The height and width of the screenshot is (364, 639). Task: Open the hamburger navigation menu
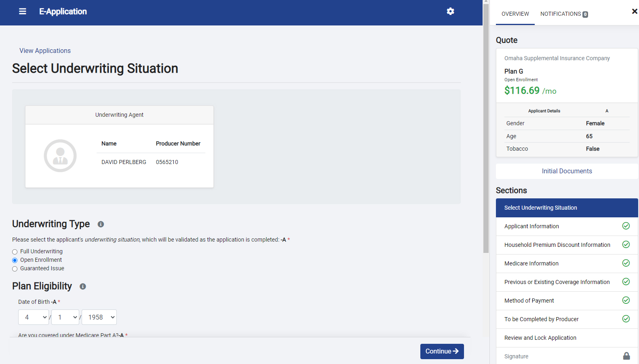23,11
